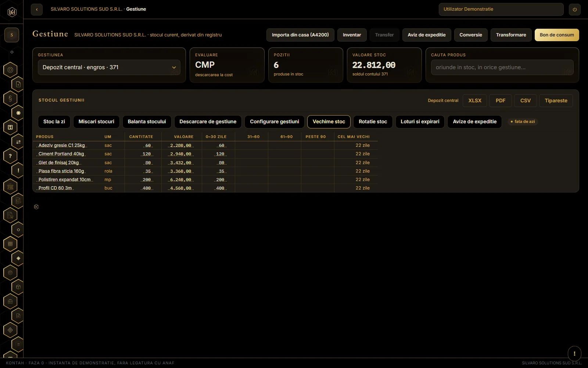Viewport: 588px width, 368px height.
Task: Export stock as XLSX
Action: point(475,100)
